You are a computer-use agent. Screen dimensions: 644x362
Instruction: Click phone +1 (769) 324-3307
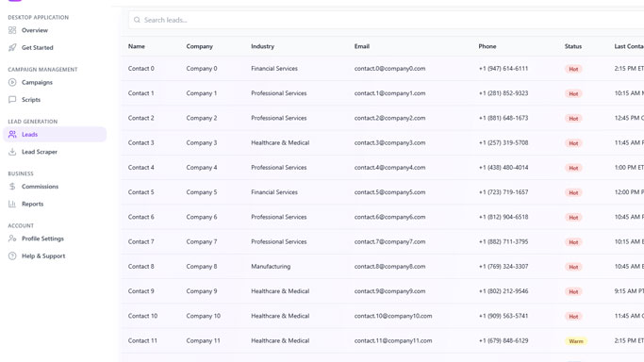504,267
